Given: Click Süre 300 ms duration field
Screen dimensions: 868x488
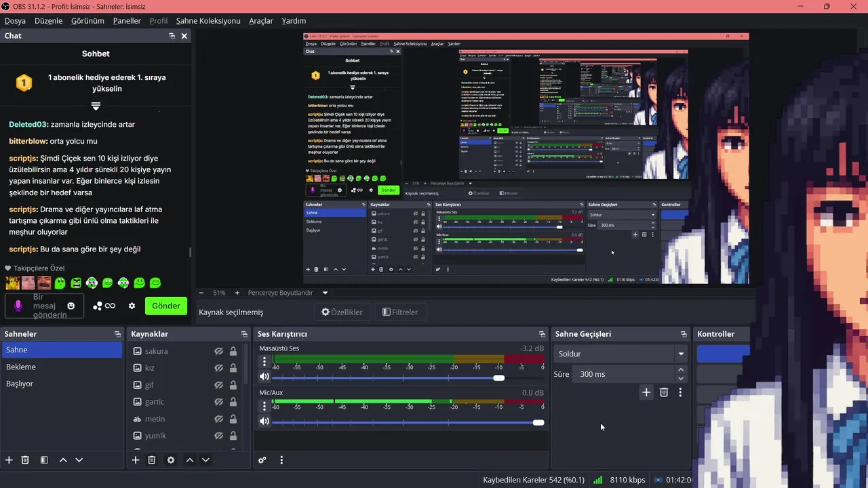Looking at the screenshot, I should [x=623, y=374].
